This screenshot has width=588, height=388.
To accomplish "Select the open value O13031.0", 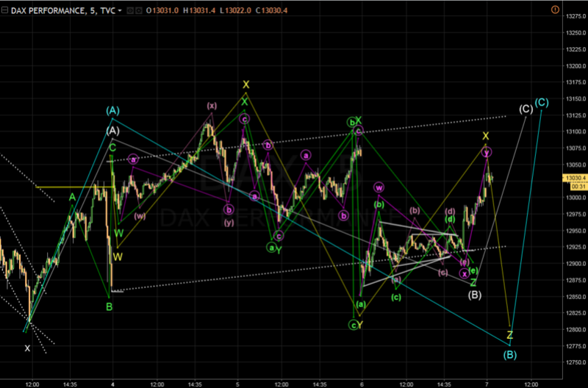I will 162,10.
